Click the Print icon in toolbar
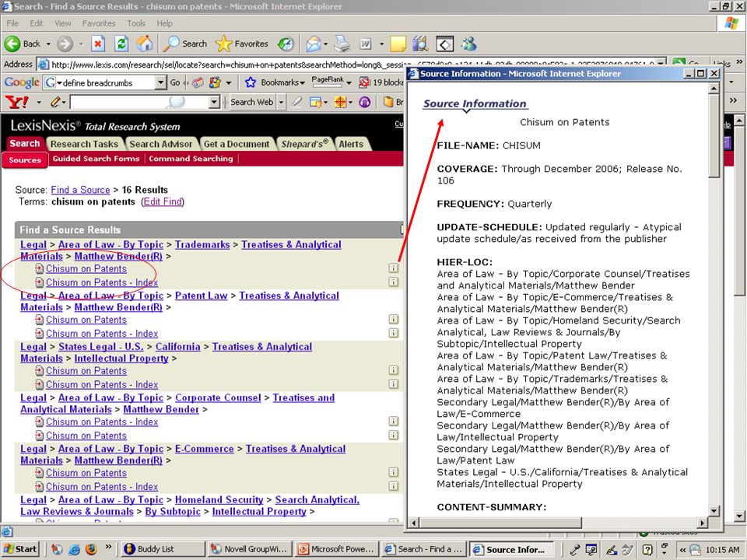This screenshot has width=747, height=560. 342,44
